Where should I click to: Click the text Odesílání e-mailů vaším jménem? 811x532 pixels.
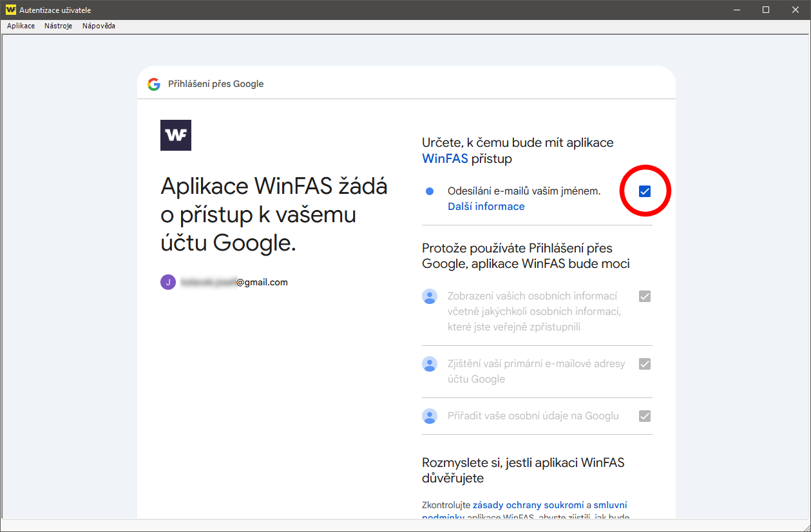[x=524, y=191]
